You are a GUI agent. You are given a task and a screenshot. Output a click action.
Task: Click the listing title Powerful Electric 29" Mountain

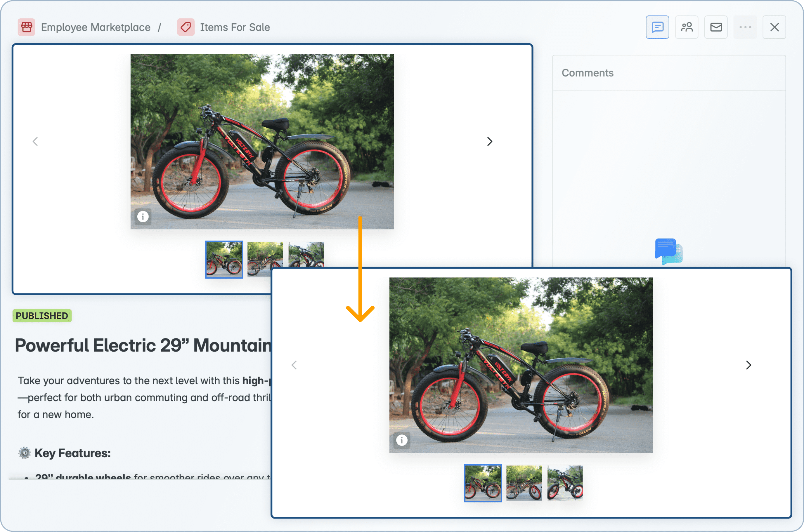(143, 345)
